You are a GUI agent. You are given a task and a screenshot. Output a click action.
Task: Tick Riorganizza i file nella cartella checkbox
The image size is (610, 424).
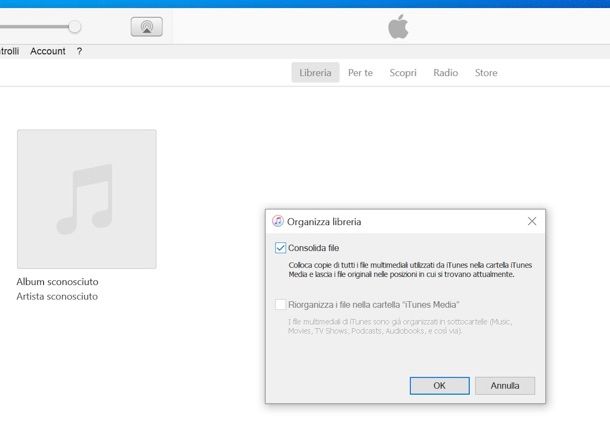pos(280,305)
